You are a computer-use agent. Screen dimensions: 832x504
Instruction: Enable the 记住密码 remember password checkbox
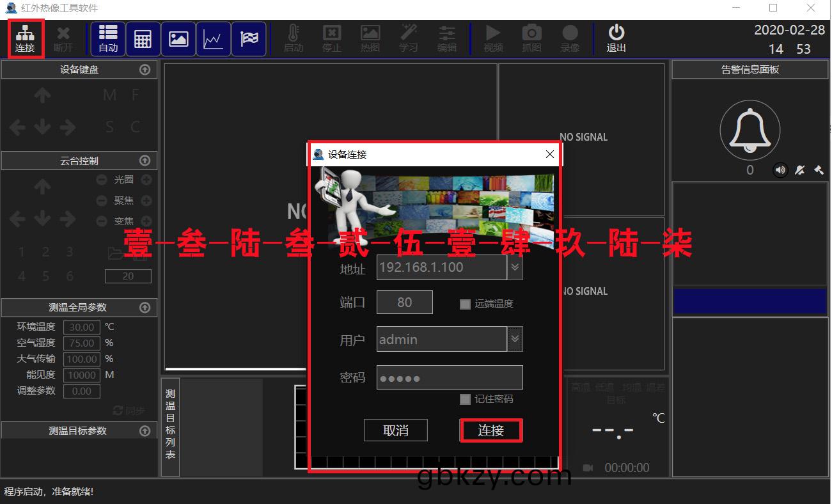point(465,399)
